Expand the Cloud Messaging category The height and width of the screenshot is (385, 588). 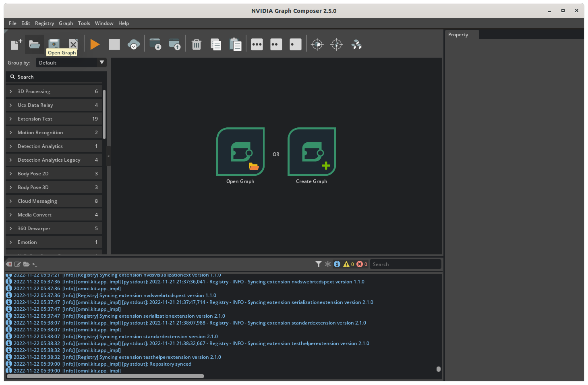(54, 201)
